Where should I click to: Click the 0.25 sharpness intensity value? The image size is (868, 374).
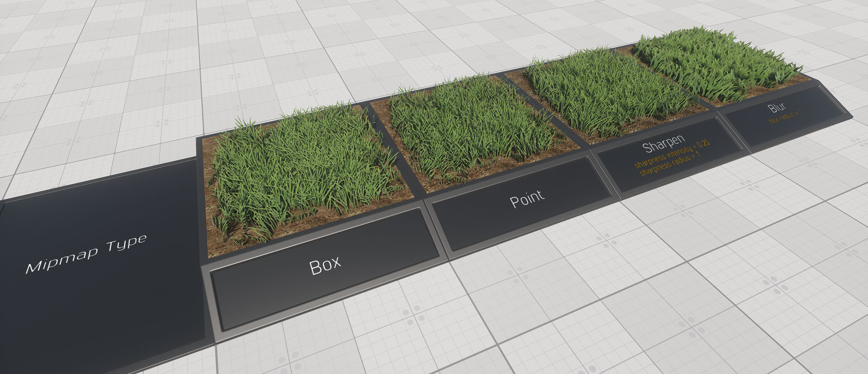pos(702,144)
